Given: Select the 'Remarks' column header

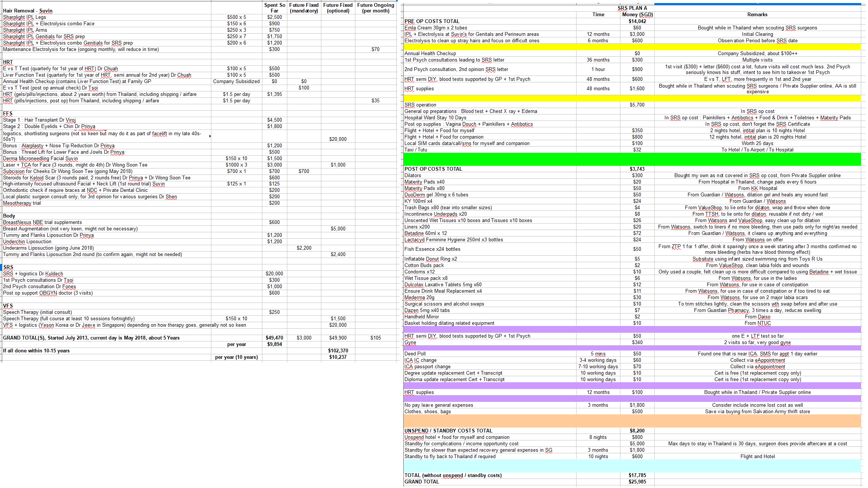Looking at the screenshot, I should [x=757, y=14].
